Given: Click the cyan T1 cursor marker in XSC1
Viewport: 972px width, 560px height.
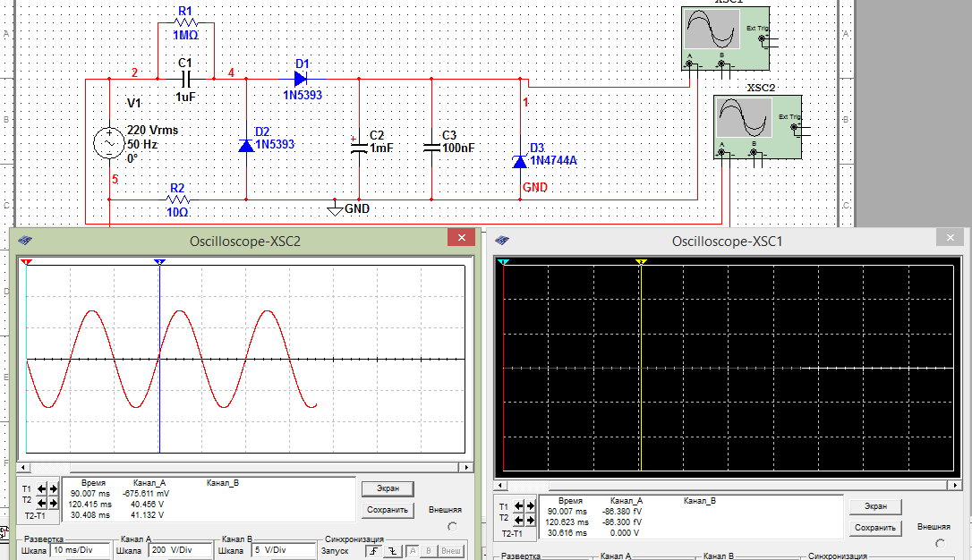Looking at the screenshot, I should pos(503,263).
